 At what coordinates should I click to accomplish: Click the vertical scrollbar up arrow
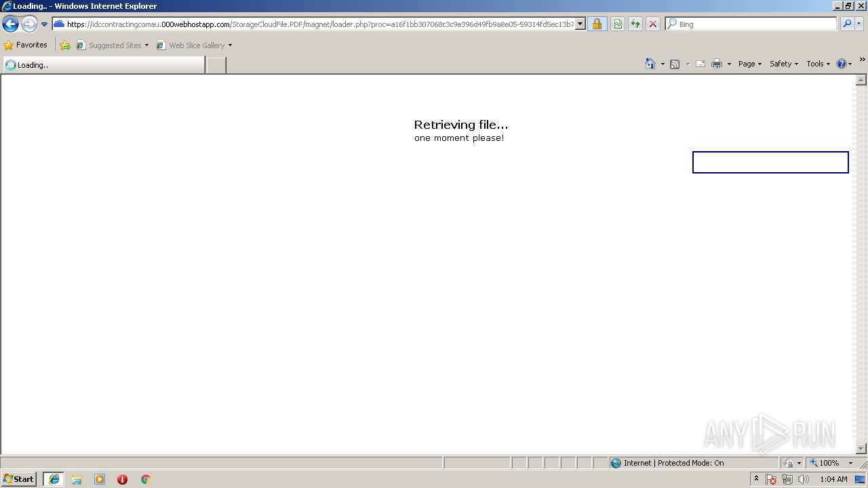coord(861,80)
